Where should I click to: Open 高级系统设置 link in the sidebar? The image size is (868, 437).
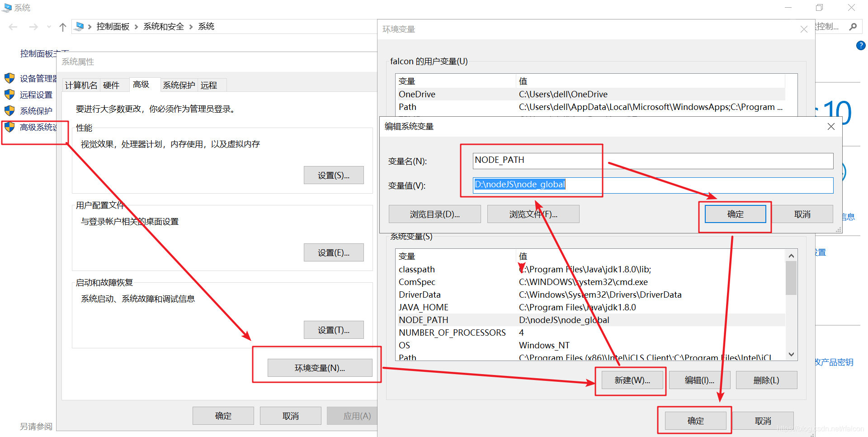[38, 128]
